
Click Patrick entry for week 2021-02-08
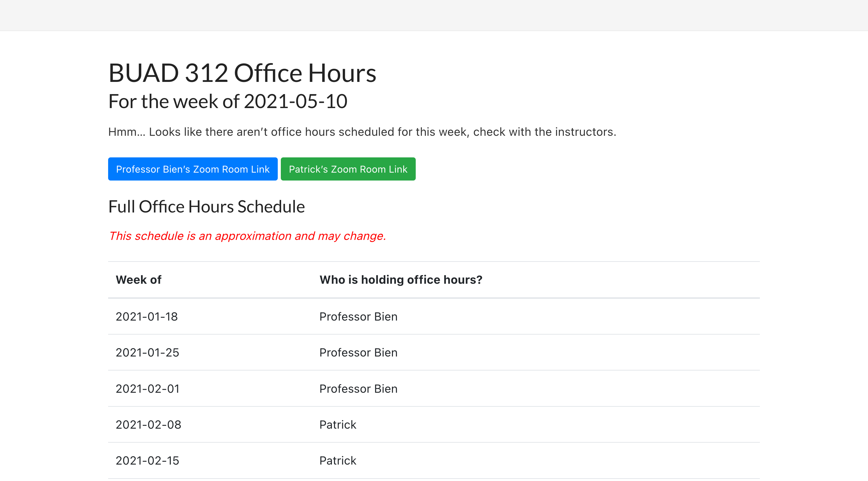click(x=338, y=424)
